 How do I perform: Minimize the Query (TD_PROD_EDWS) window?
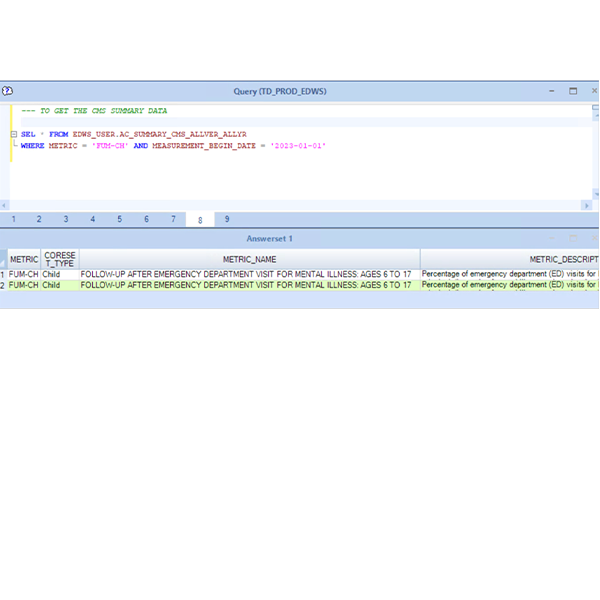tap(551, 91)
